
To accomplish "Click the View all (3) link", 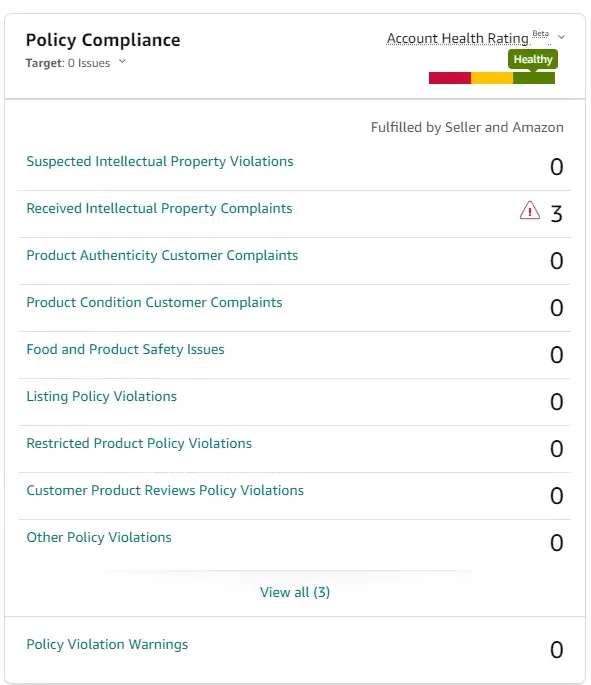I will click(295, 592).
